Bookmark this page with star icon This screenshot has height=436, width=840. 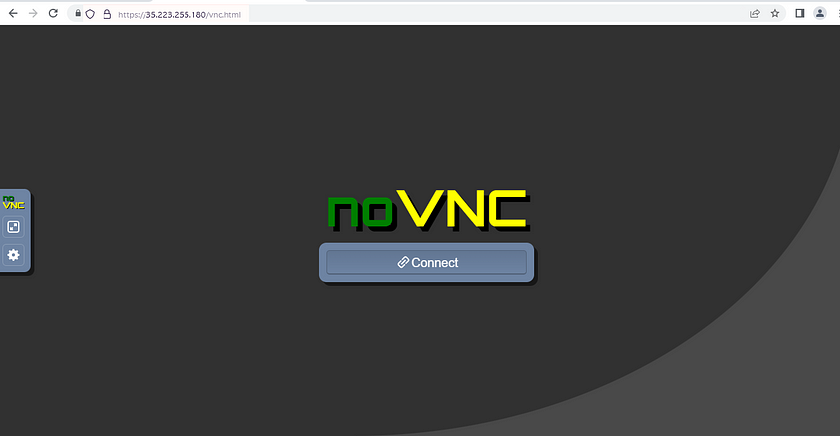(x=775, y=13)
